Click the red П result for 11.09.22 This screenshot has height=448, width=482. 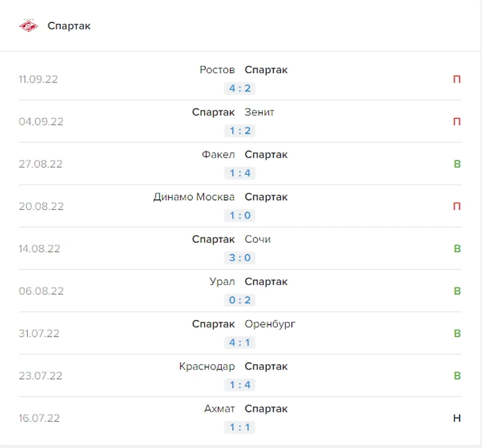click(x=457, y=79)
